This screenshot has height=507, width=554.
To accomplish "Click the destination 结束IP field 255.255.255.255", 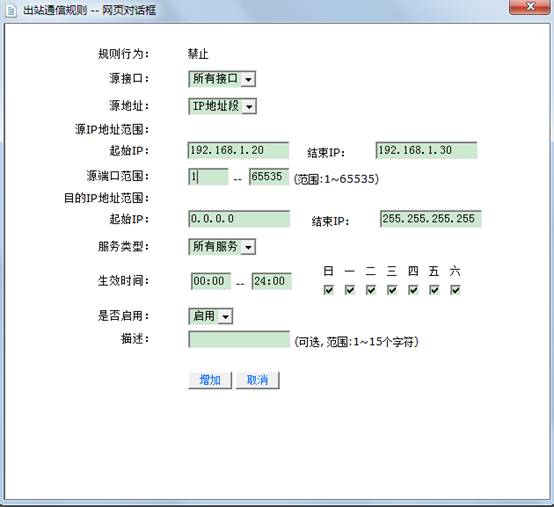I will pos(431,219).
